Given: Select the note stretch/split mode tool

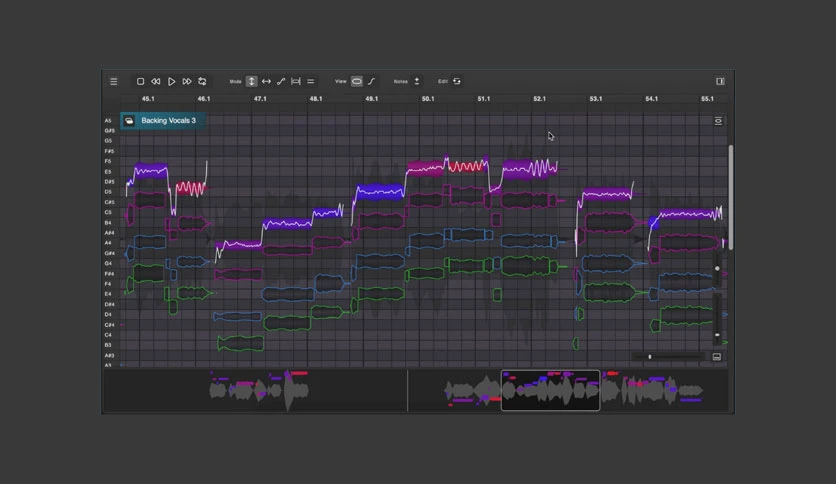Looking at the screenshot, I should (295, 82).
